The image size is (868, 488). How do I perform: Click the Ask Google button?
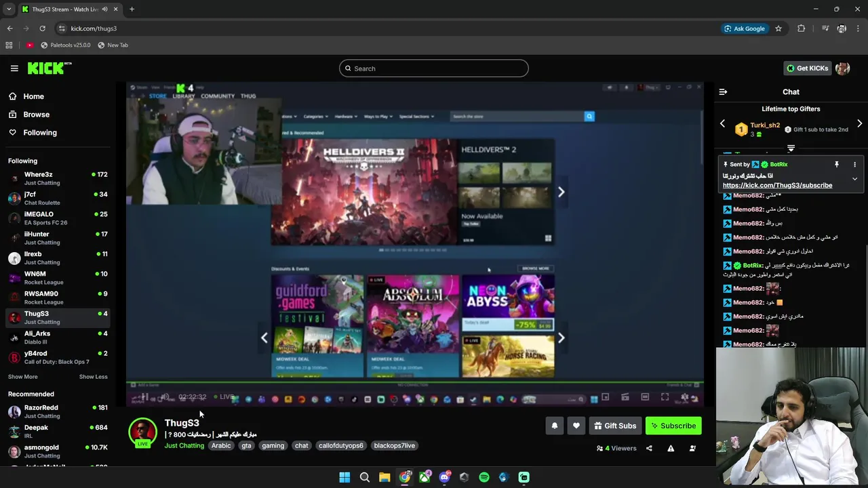[x=745, y=28]
